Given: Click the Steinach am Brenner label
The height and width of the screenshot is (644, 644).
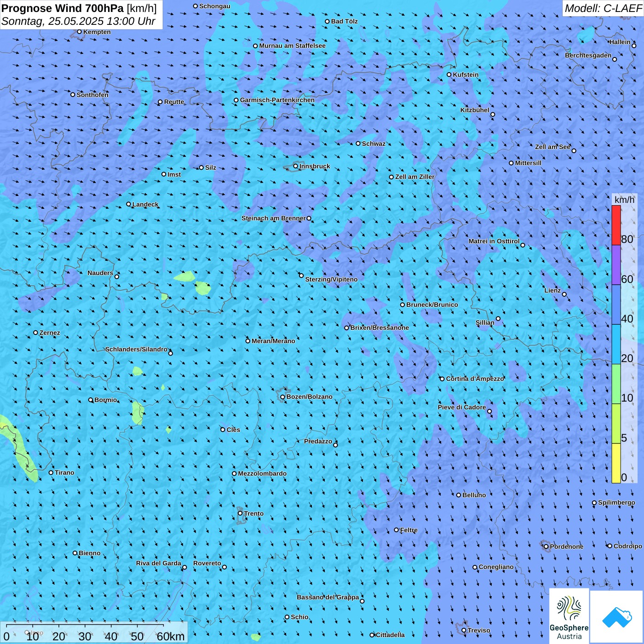Looking at the screenshot, I should pyautogui.click(x=274, y=218).
